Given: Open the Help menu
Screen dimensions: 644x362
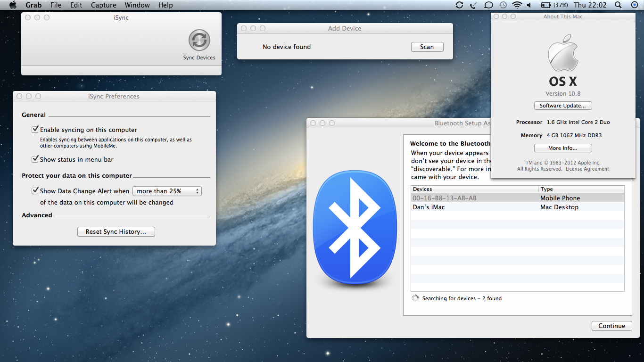Looking at the screenshot, I should tap(165, 5).
